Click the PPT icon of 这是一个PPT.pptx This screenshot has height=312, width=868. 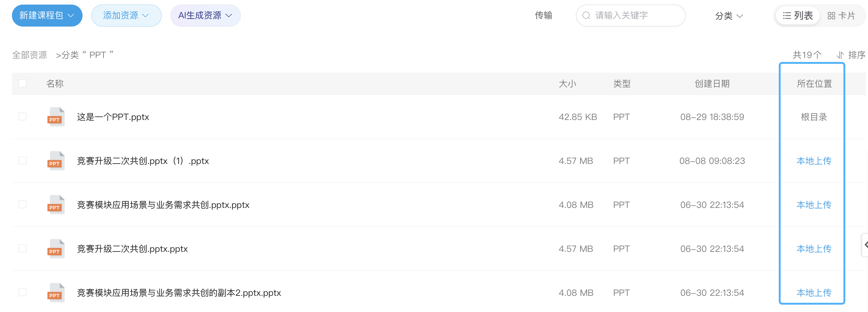56,117
